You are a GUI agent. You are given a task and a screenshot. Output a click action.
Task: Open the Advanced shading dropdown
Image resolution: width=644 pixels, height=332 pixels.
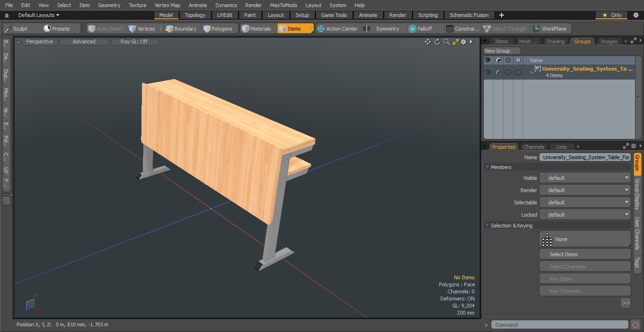tap(84, 42)
